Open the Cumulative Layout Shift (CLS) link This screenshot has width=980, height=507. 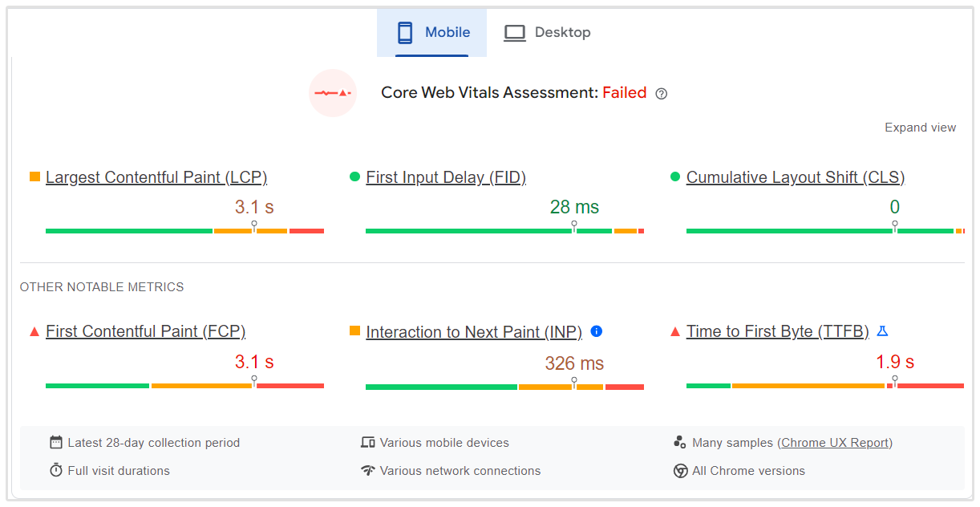click(796, 177)
